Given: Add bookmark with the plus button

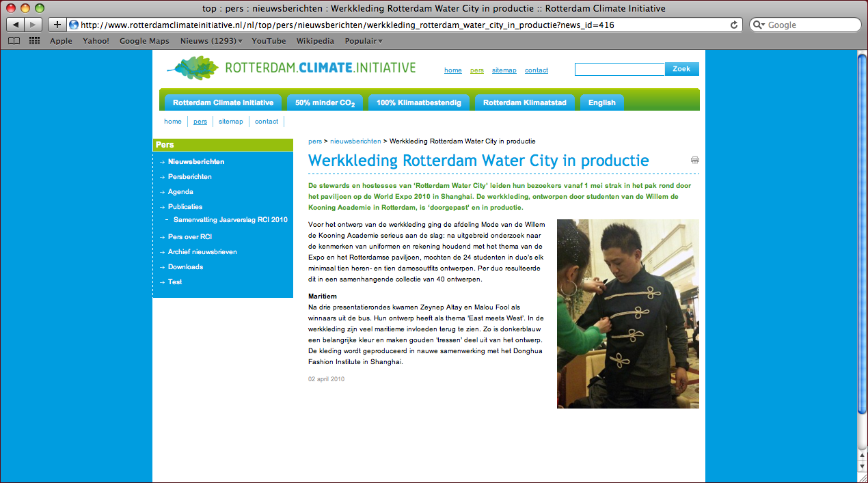Looking at the screenshot, I should (x=57, y=25).
